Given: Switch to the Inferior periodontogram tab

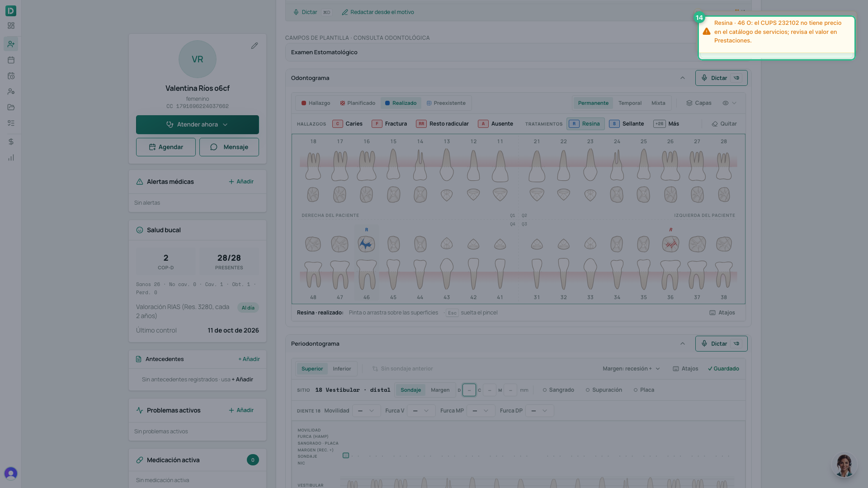Looking at the screenshot, I should click(342, 369).
